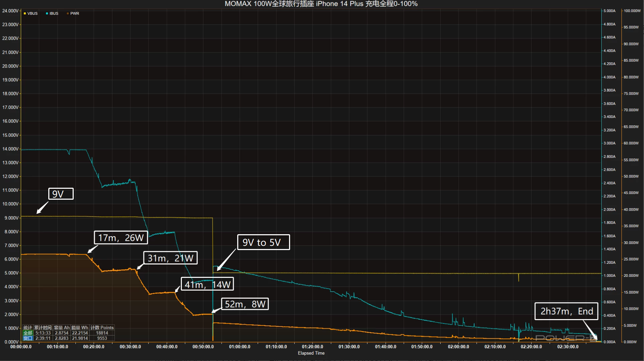Click the window time value 2:39:11
The image size is (644, 361).
tap(43, 338)
